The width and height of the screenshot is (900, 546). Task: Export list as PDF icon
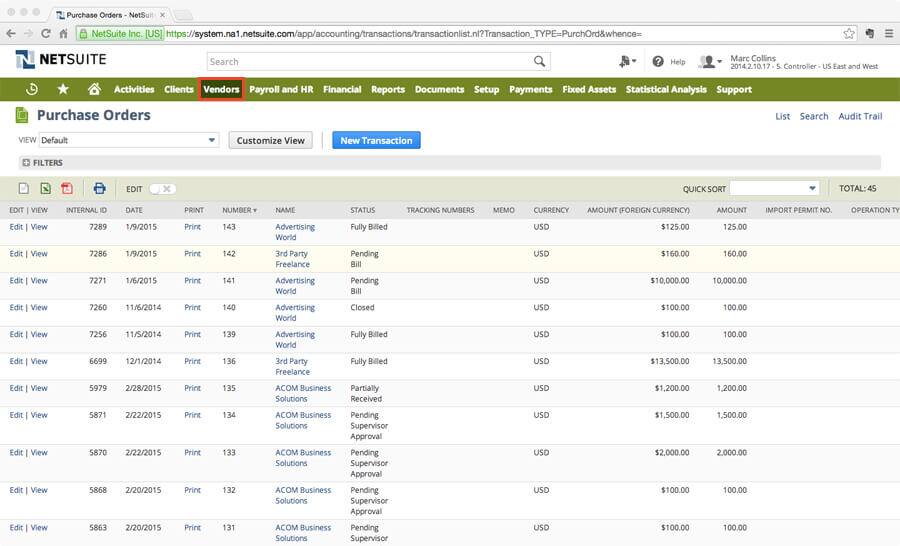click(67, 188)
